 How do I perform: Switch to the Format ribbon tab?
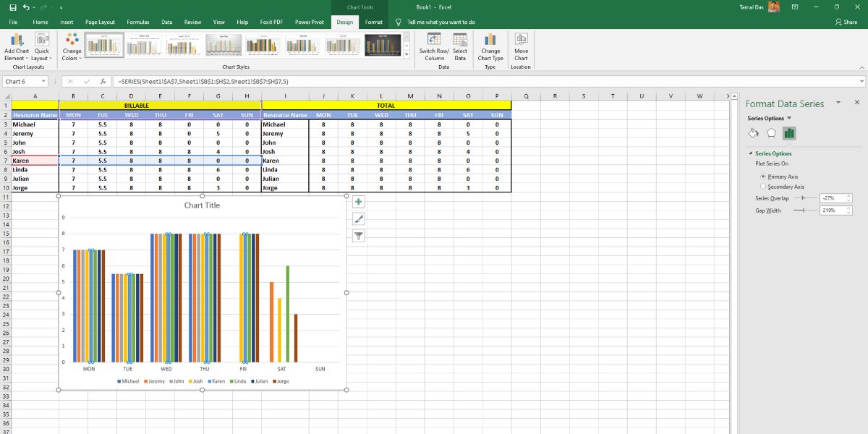pos(373,22)
